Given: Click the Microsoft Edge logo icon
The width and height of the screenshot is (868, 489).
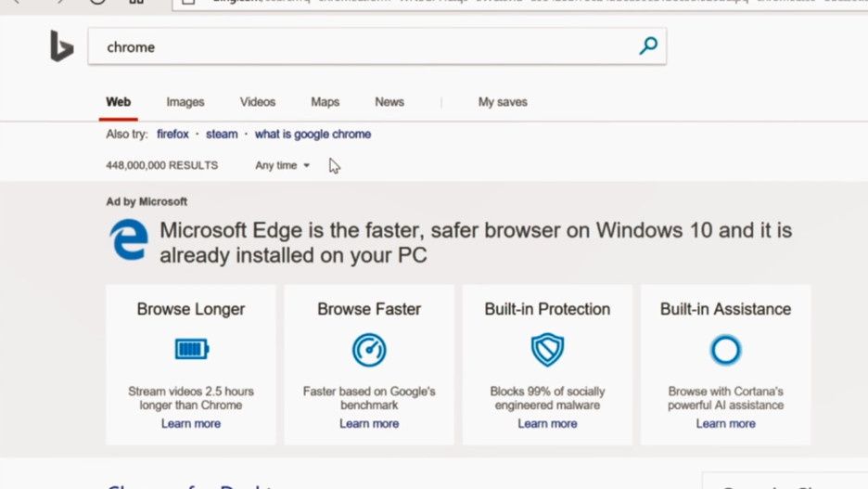Looking at the screenshot, I should [x=129, y=239].
